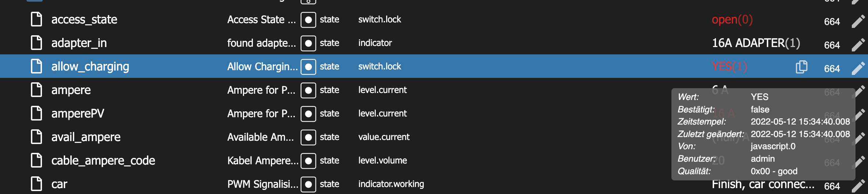Click the pencil edit icon for access_state
The width and height of the screenshot is (868, 194).
tap(858, 21)
